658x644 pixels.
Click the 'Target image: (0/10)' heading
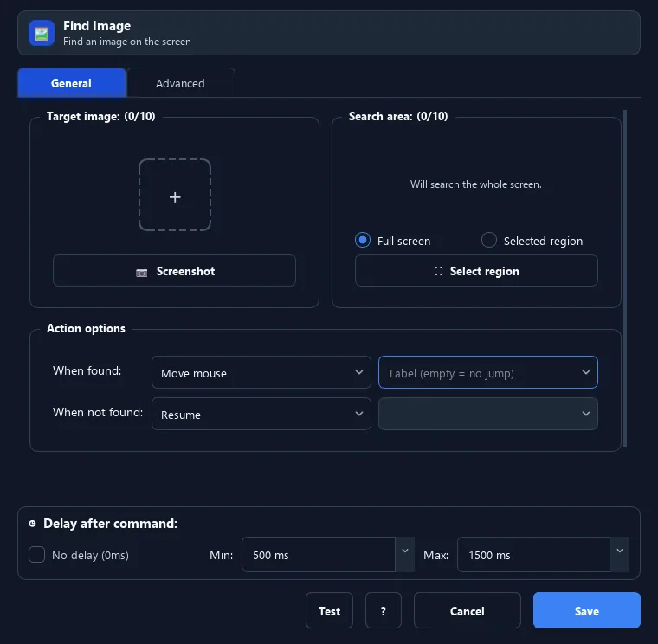pyautogui.click(x=100, y=116)
